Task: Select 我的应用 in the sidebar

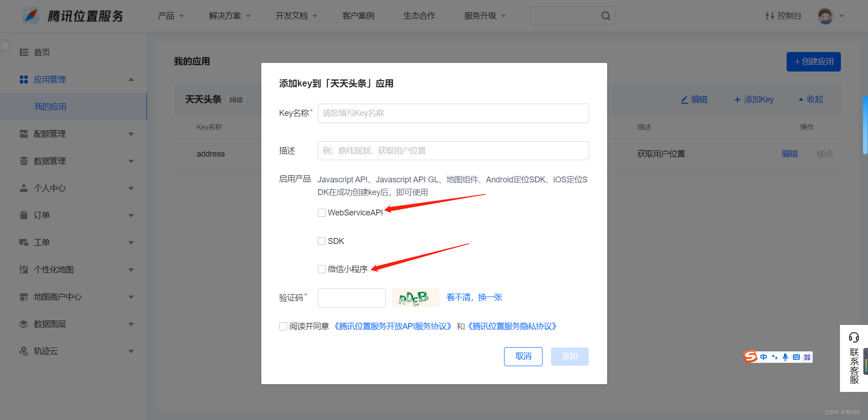Action: coord(73,106)
